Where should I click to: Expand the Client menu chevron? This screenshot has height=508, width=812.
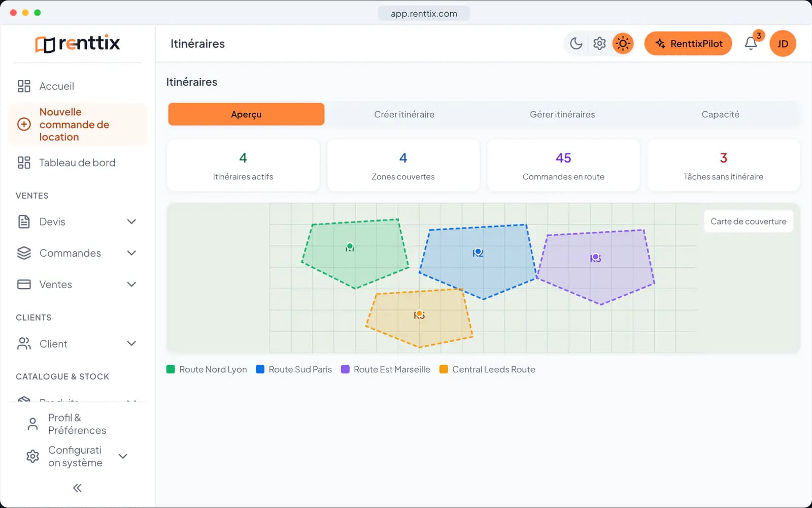(x=131, y=344)
